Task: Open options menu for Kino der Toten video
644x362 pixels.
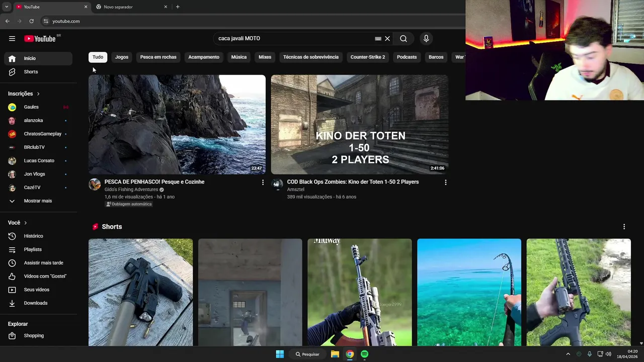Action: click(445, 183)
